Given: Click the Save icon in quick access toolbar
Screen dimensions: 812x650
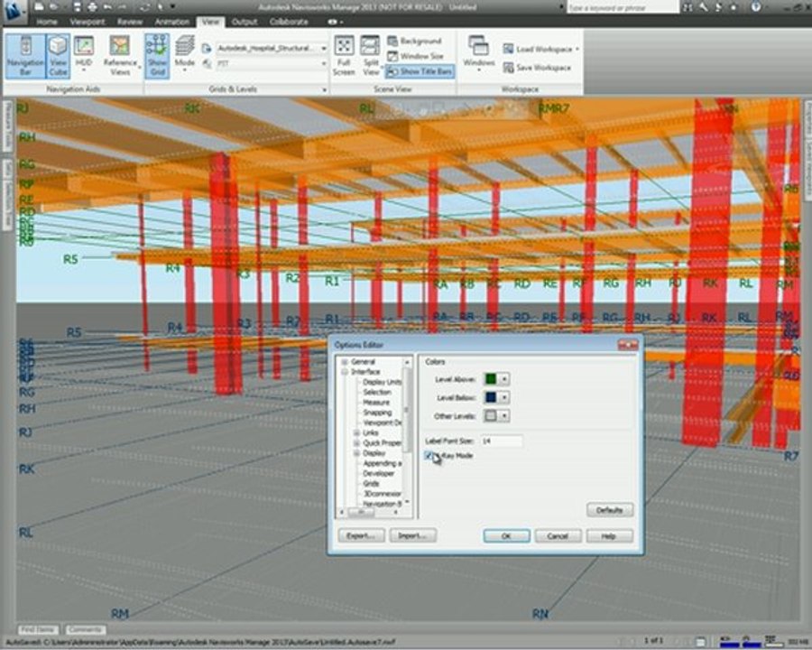Looking at the screenshot, I should tap(78, 6).
